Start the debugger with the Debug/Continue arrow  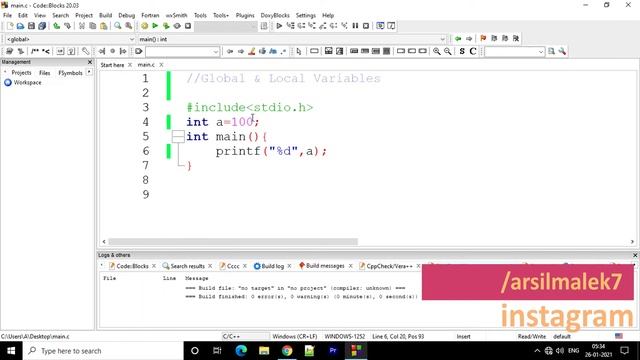tap(279, 26)
